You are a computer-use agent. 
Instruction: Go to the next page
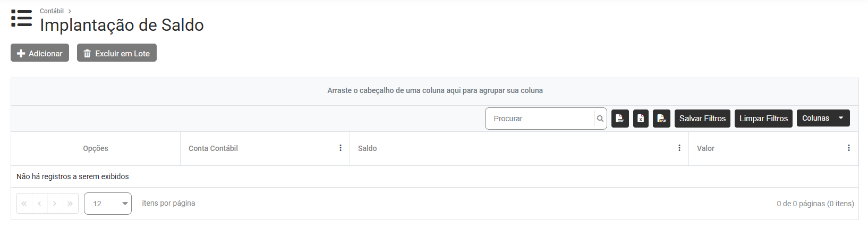pyautogui.click(x=55, y=204)
